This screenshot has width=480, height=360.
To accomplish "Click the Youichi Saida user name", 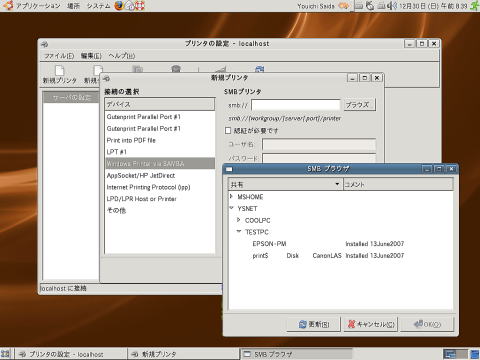I will click(x=316, y=6).
